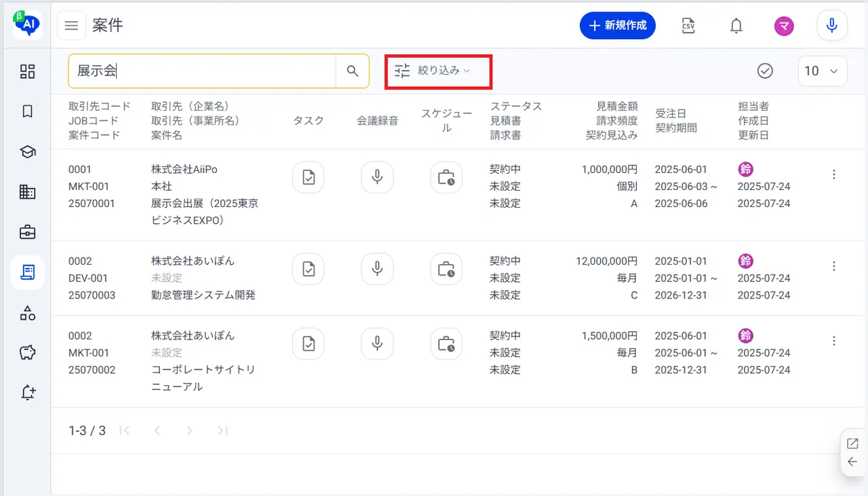This screenshot has height=496, width=868.
Task: Open task icon for 展示会出展 row
Action: coord(309,178)
